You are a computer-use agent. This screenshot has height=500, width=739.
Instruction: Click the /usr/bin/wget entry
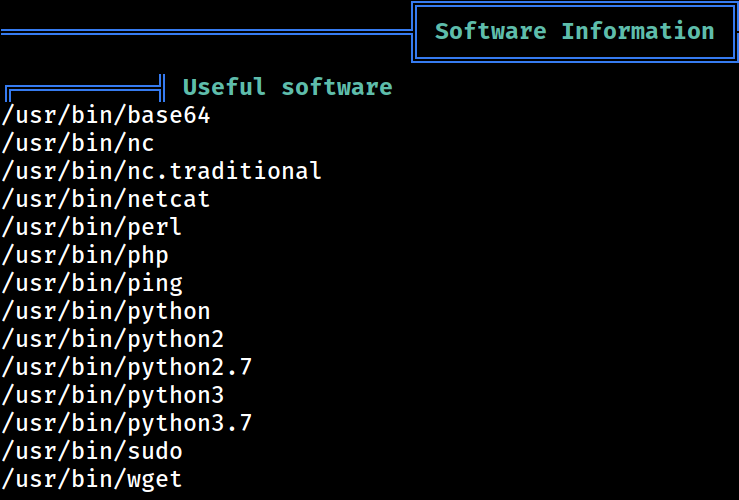click(92, 480)
